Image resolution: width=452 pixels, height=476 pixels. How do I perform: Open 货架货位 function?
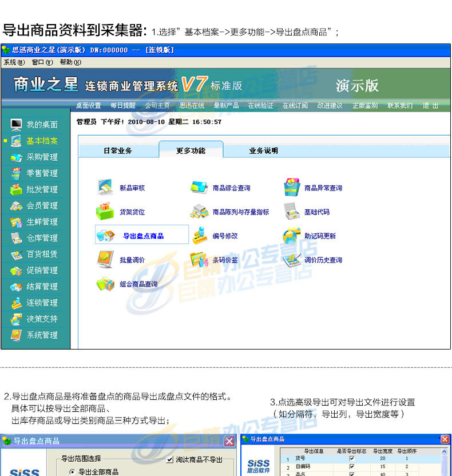click(x=121, y=212)
